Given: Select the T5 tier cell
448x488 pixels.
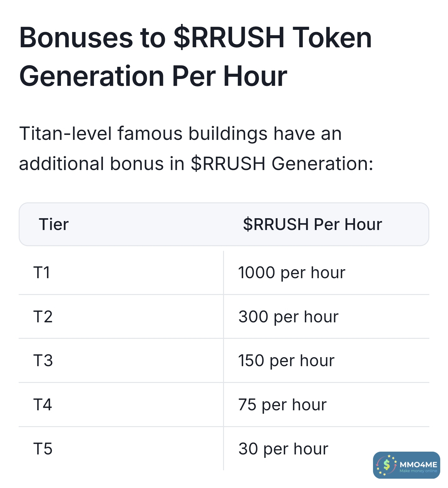Looking at the screenshot, I should [43, 449].
